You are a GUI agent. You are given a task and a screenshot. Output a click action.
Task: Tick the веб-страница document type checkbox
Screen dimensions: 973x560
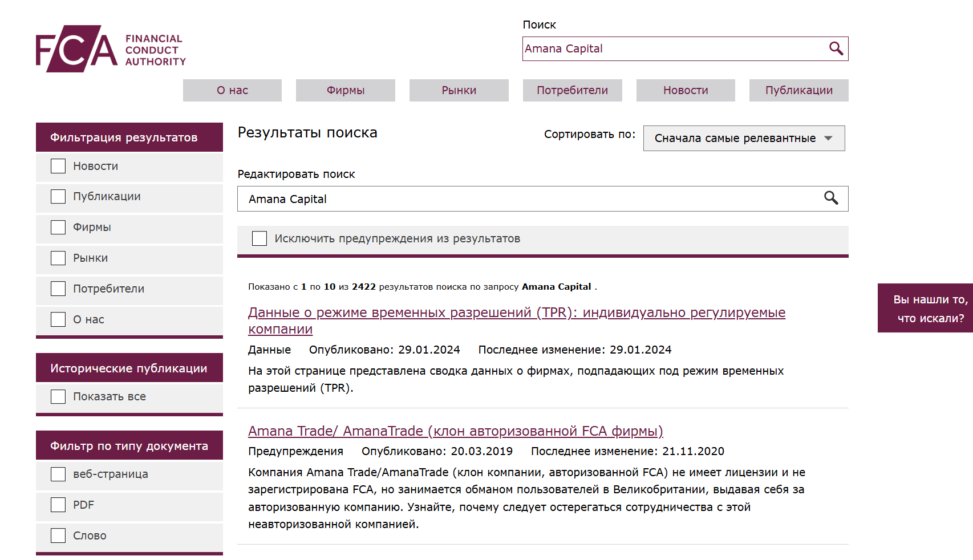[58, 474]
